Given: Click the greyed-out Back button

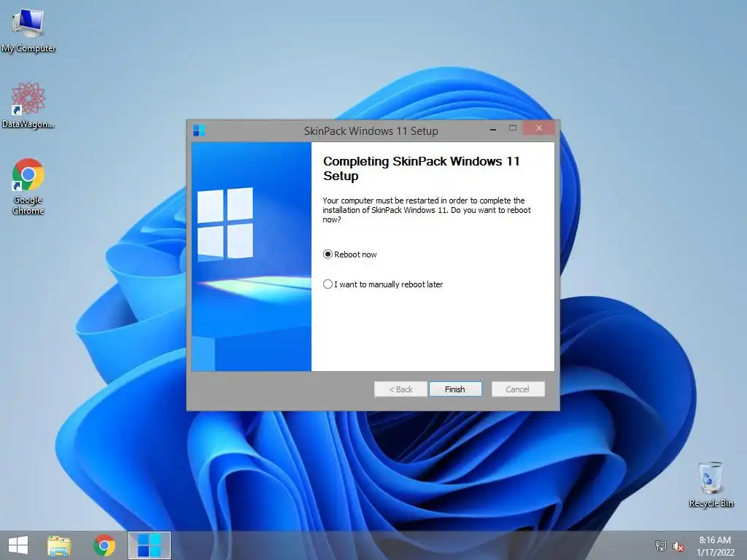Looking at the screenshot, I should click(x=400, y=389).
